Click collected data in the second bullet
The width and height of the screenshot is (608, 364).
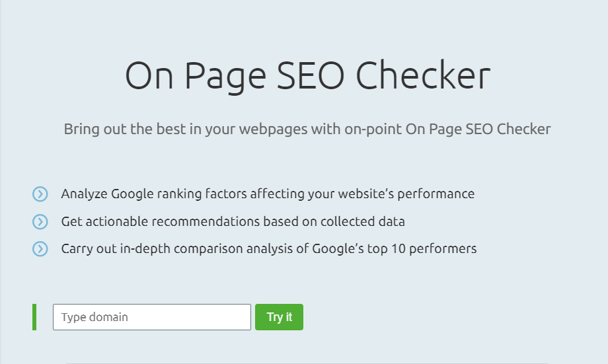pyautogui.click(x=363, y=222)
